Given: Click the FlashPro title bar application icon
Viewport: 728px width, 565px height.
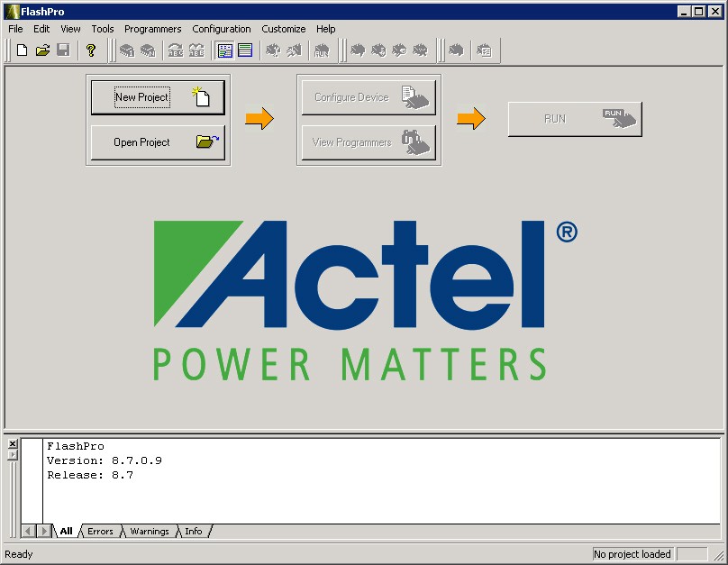Looking at the screenshot, I should [x=12, y=11].
